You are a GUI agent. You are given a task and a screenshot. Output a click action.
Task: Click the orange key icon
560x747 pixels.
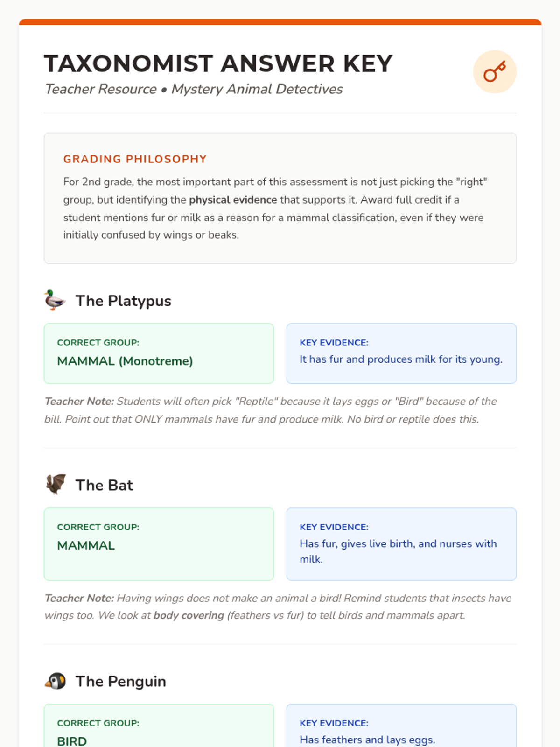pos(495,72)
